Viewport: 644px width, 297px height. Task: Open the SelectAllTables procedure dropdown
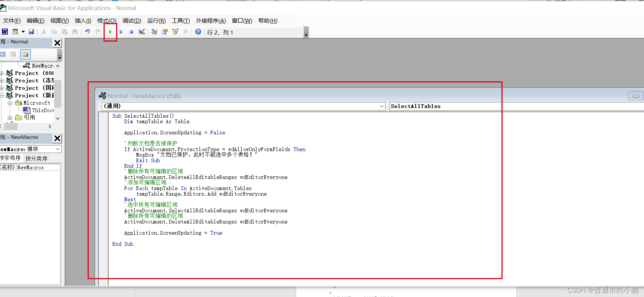point(517,106)
